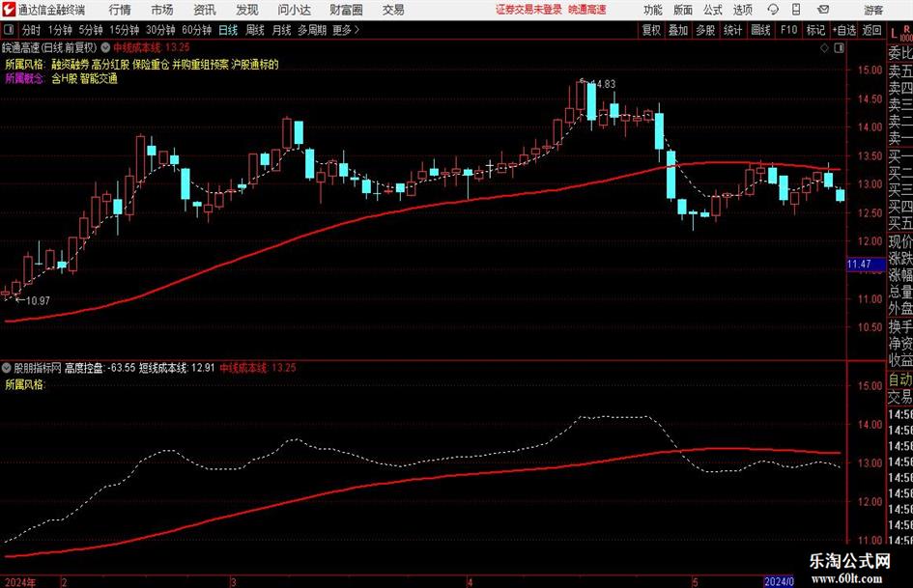Click the 自动 label in right sidebar
Viewport: 913px width, 588px height.
pyautogui.click(x=900, y=379)
